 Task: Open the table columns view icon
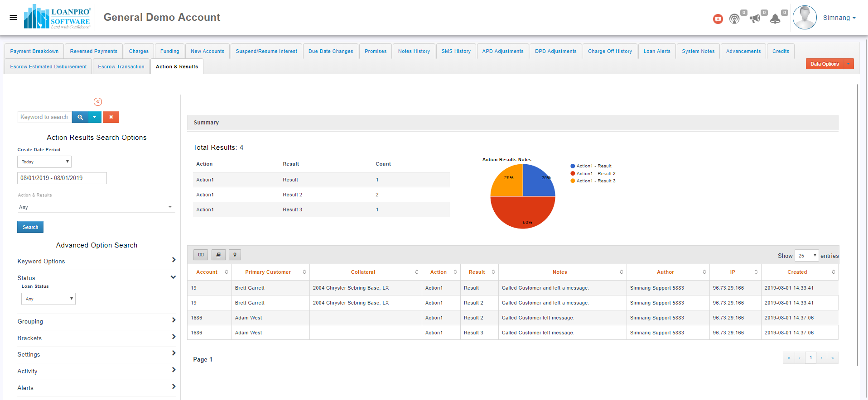click(201, 255)
